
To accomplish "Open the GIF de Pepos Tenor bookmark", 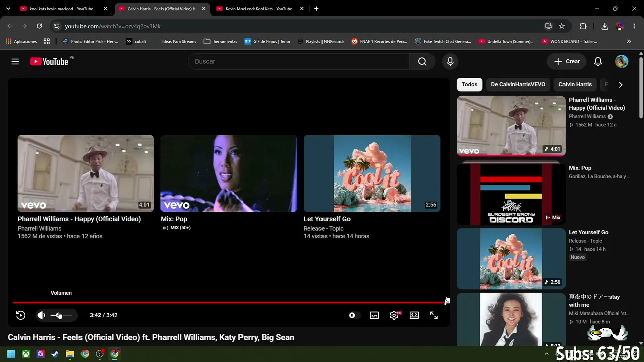I will point(267,41).
